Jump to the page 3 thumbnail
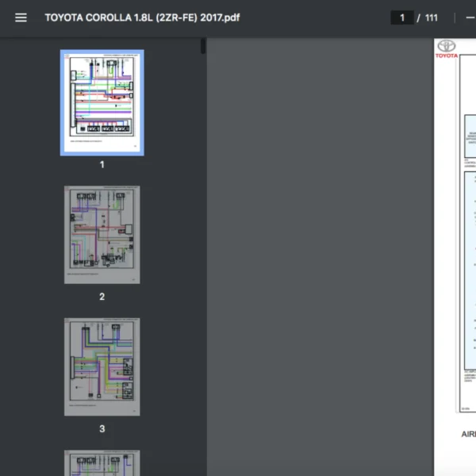Viewport: 476px width, 476px height. [102, 367]
